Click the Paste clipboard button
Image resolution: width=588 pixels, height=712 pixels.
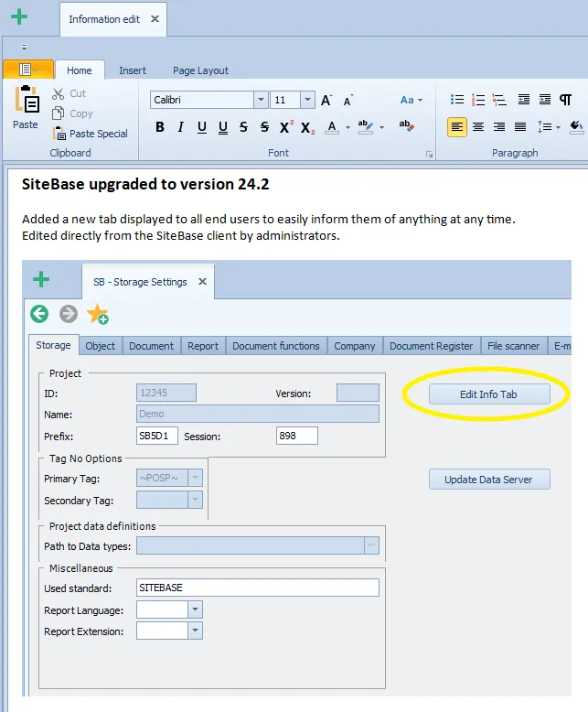point(26,108)
